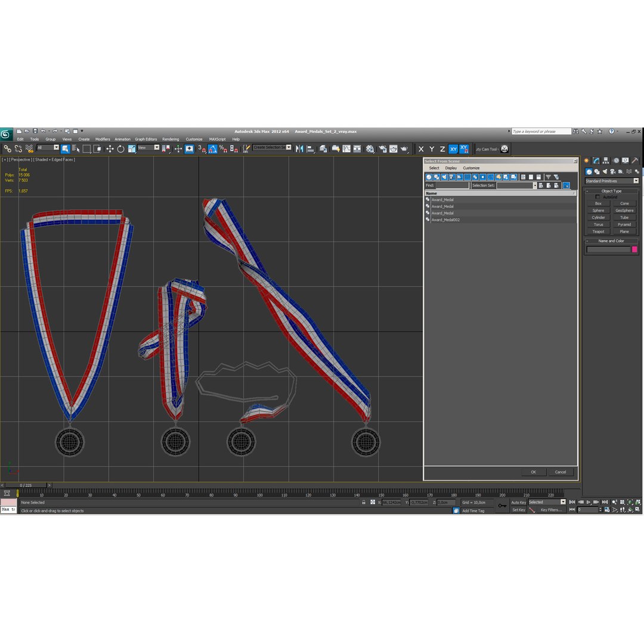Pick the Select and Rotate tool

[120, 149]
